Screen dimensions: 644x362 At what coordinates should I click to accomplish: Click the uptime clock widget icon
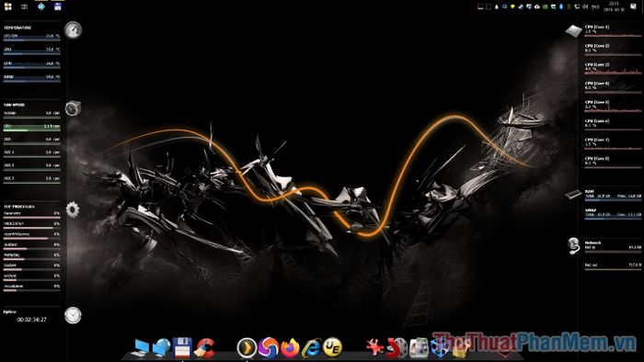[x=73, y=315]
